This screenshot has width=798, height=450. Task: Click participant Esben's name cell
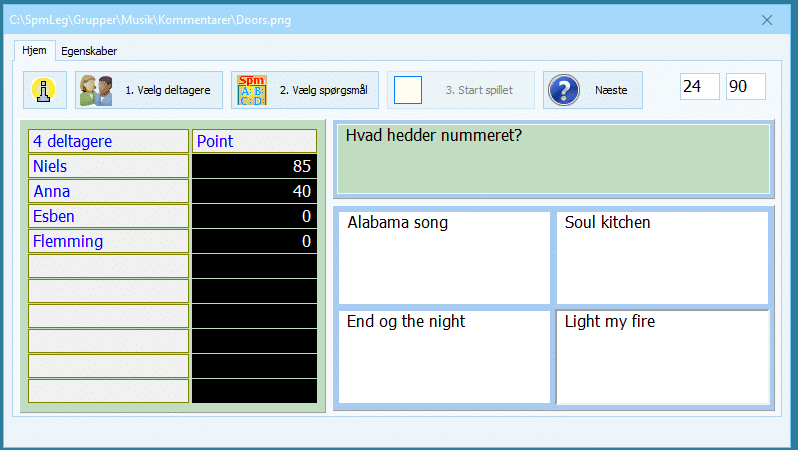coord(108,216)
